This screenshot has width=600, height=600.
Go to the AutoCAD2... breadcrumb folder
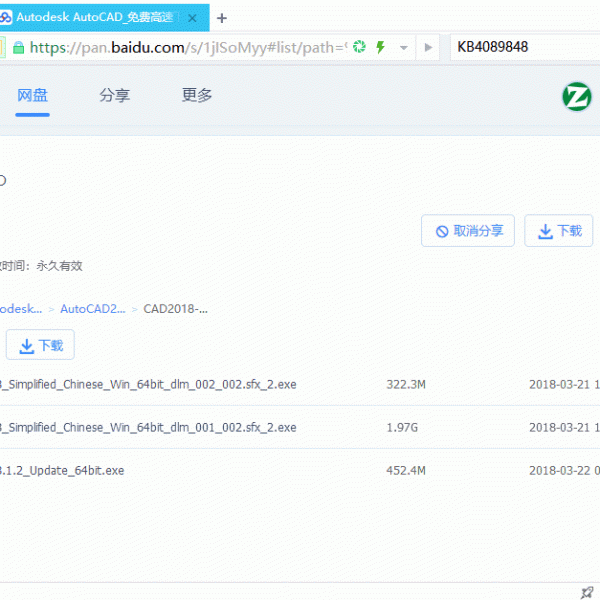92,309
